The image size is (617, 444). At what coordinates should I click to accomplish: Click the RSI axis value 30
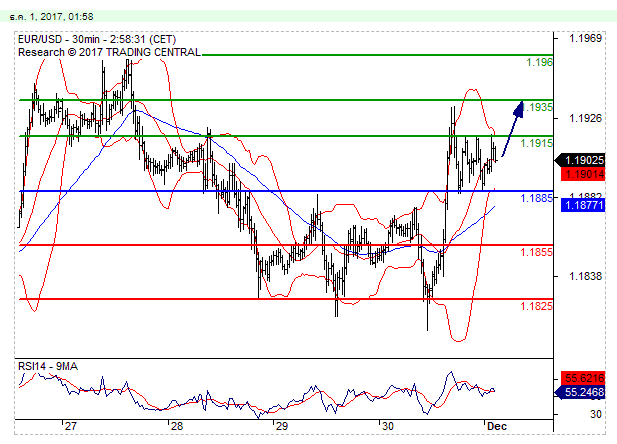596,414
